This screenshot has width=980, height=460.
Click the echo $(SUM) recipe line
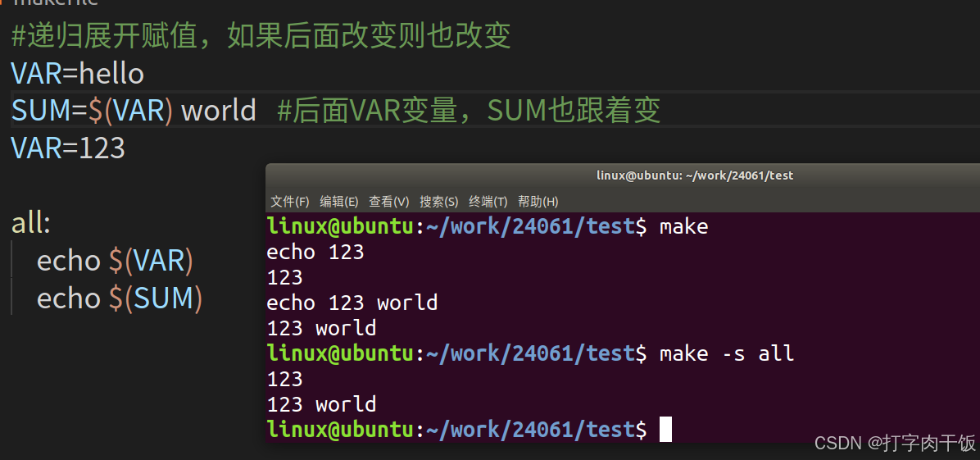tap(120, 298)
